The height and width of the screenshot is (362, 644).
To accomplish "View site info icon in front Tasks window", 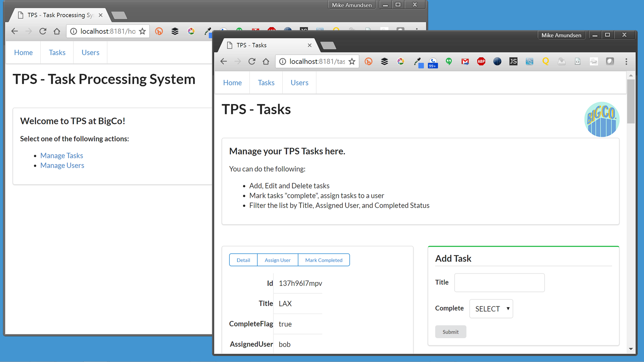I will click(283, 61).
